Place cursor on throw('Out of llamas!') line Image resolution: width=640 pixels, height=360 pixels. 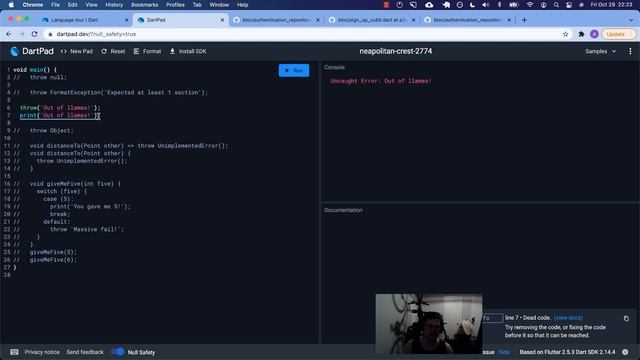pos(60,108)
